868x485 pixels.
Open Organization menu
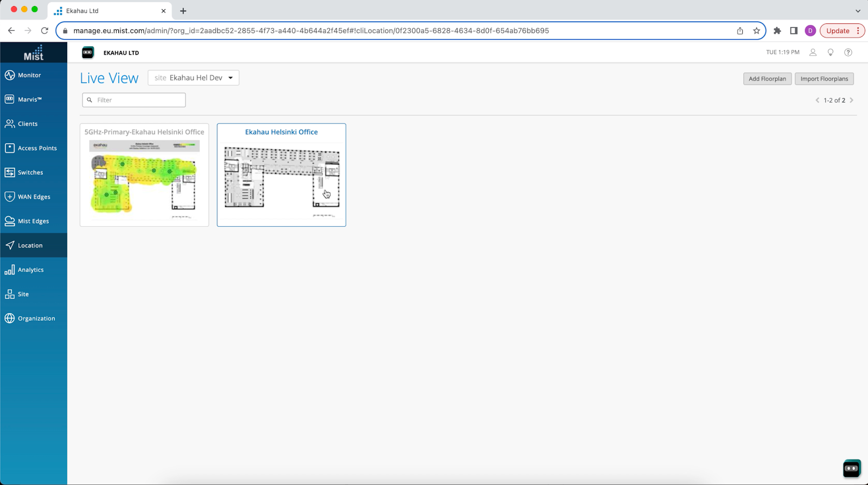pos(34,318)
